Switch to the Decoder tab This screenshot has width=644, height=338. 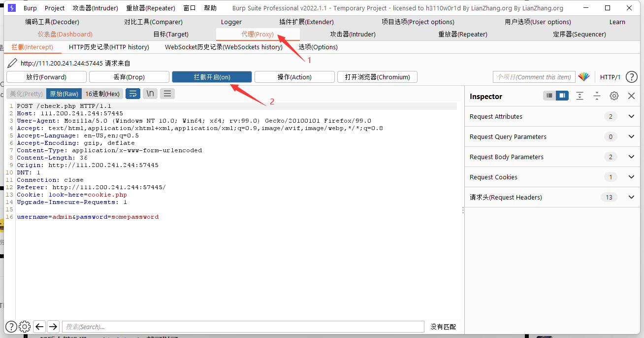52,22
